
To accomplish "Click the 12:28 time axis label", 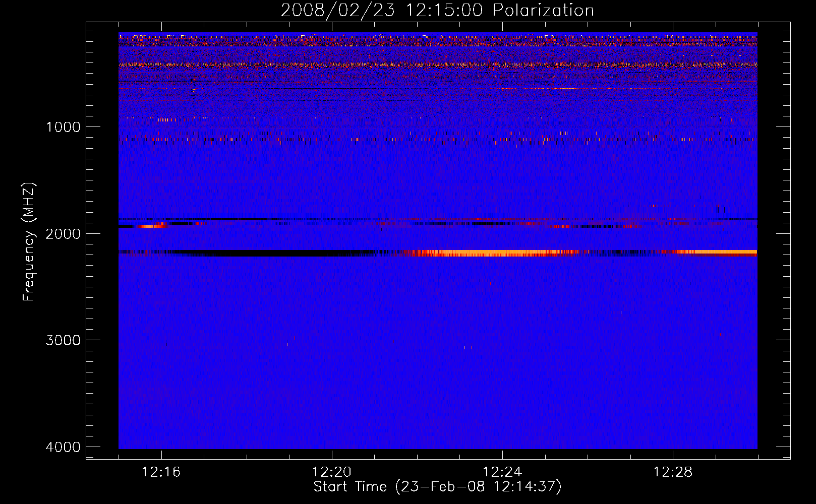I will pos(673,472).
